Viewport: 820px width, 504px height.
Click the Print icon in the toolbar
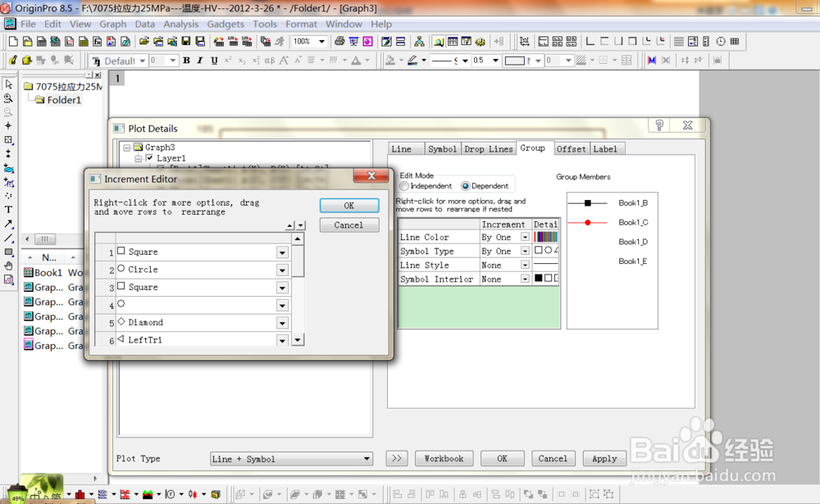click(339, 41)
